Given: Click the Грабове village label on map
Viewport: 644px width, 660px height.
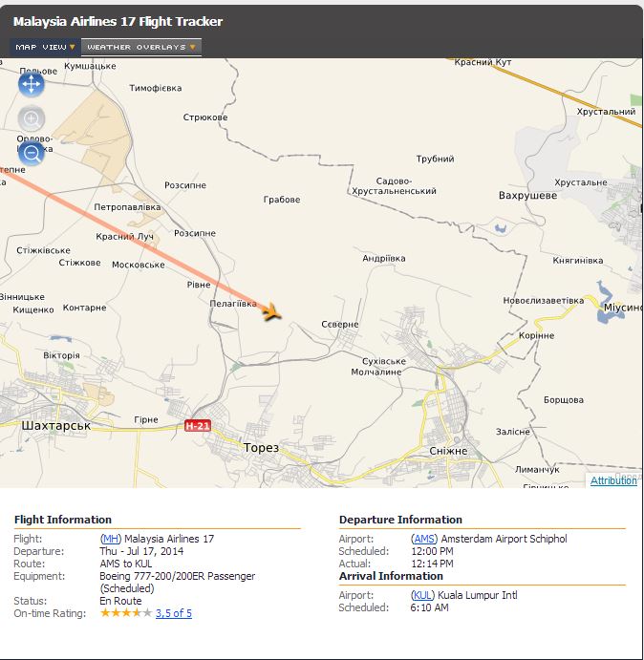Looking at the screenshot, I should point(282,200).
